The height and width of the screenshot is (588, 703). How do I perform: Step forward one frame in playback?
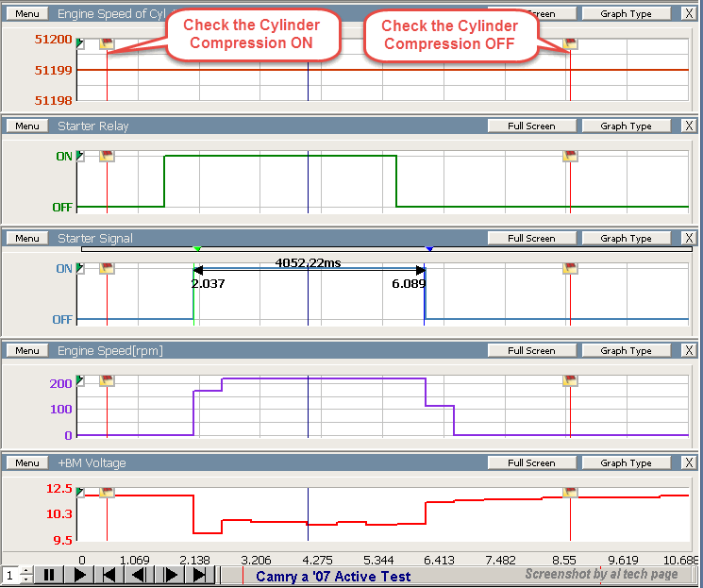(x=170, y=575)
